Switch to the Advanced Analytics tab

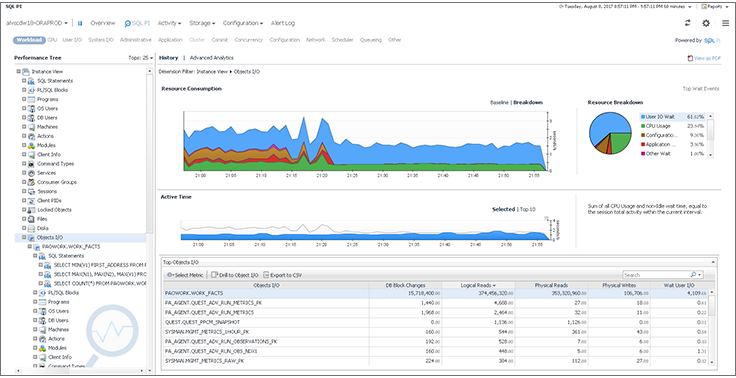click(212, 58)
